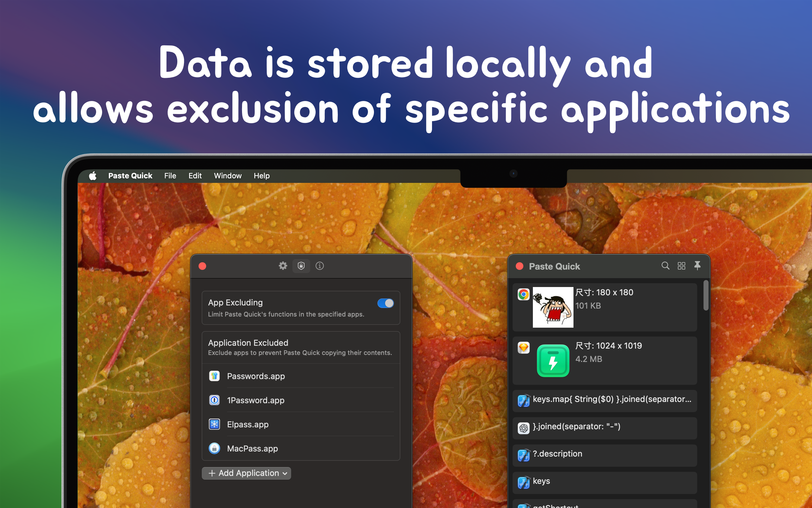Open the General settings gear tab
Image resolution: width=812 pixels, height=508 pixels.
[x=283, y=266]
